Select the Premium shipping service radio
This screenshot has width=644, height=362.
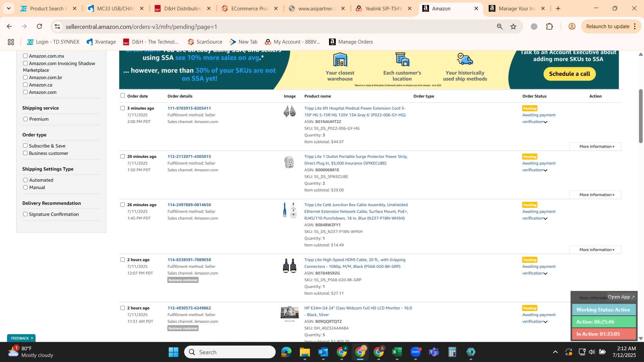25,119
